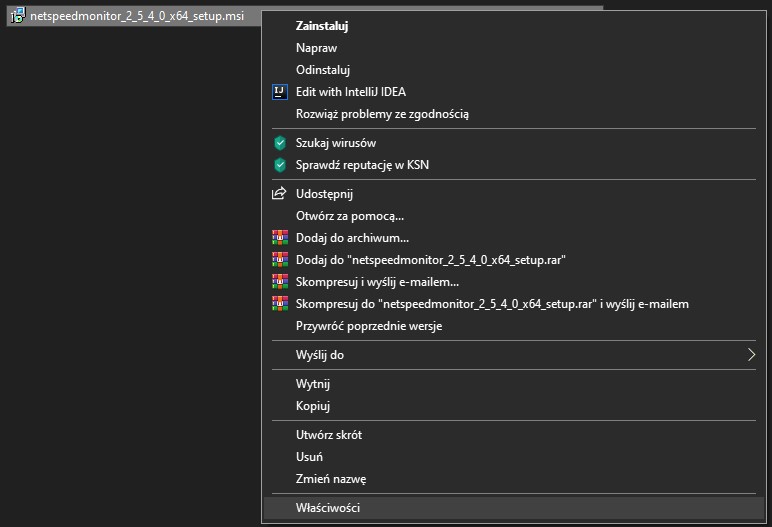Select Usuń to delete file

tap(514, 457)
